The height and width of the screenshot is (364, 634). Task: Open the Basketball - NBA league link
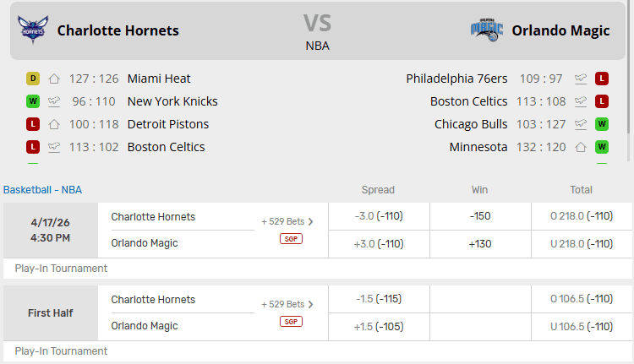pos(43,190)
